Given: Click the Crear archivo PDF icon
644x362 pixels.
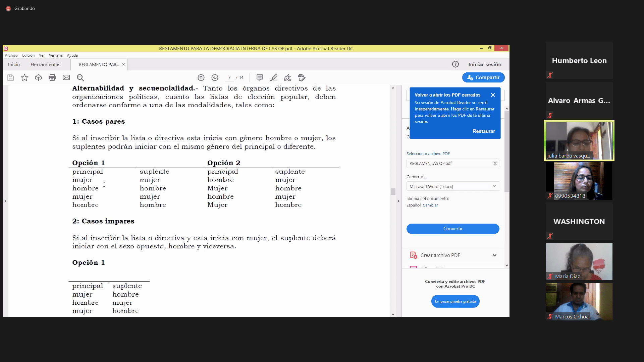Looking at the screenshot, I should click(x=414, y=255).
